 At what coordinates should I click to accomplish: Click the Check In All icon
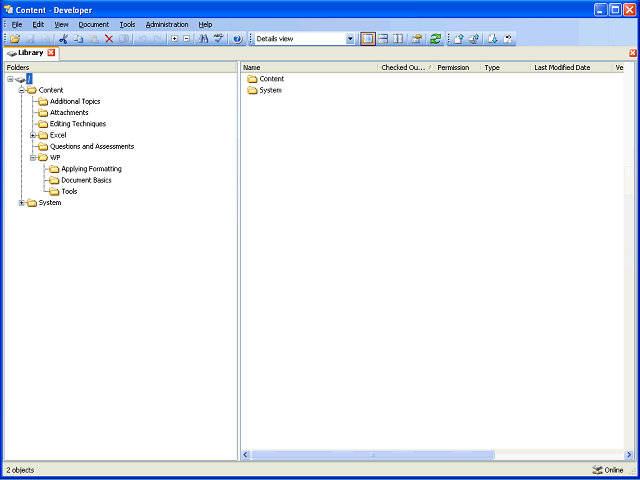tap(474, 39)
